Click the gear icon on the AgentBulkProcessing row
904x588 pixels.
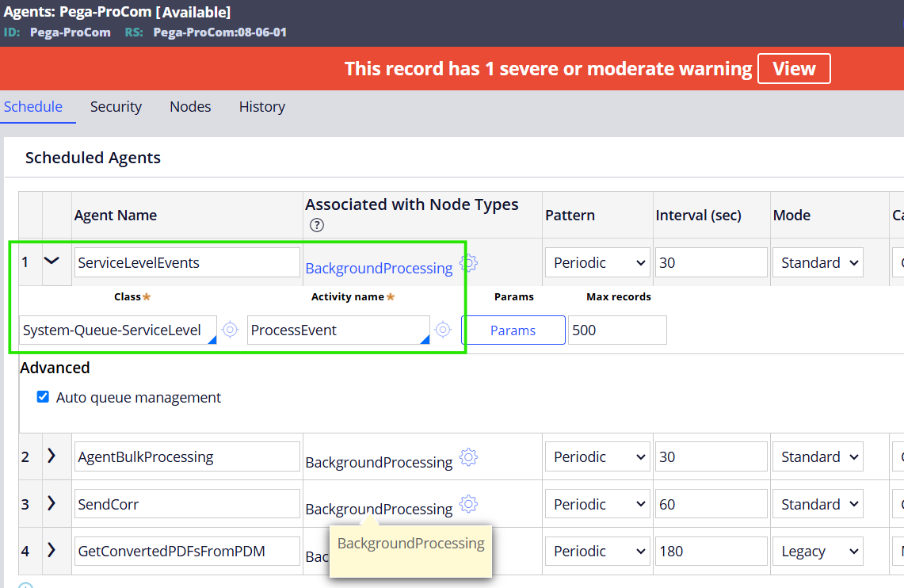click(x=468, y=457)
